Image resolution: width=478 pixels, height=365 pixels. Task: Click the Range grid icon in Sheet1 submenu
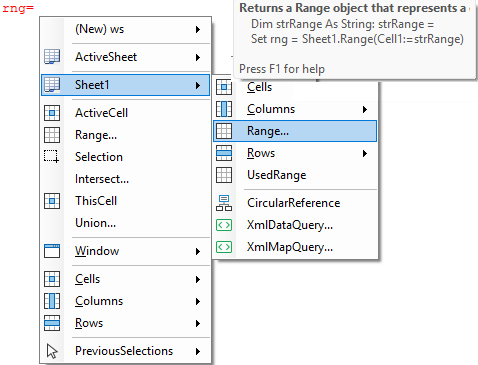coord(224,131)
